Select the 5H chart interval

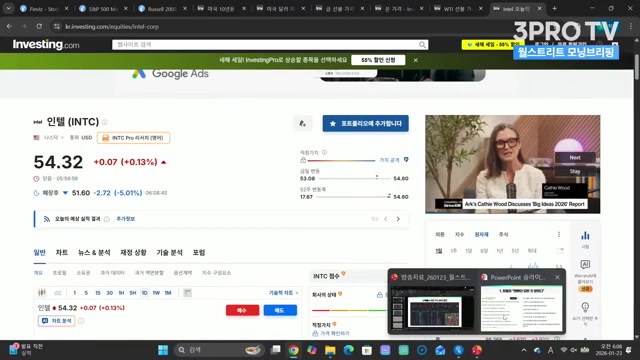[x=133, y=293]
